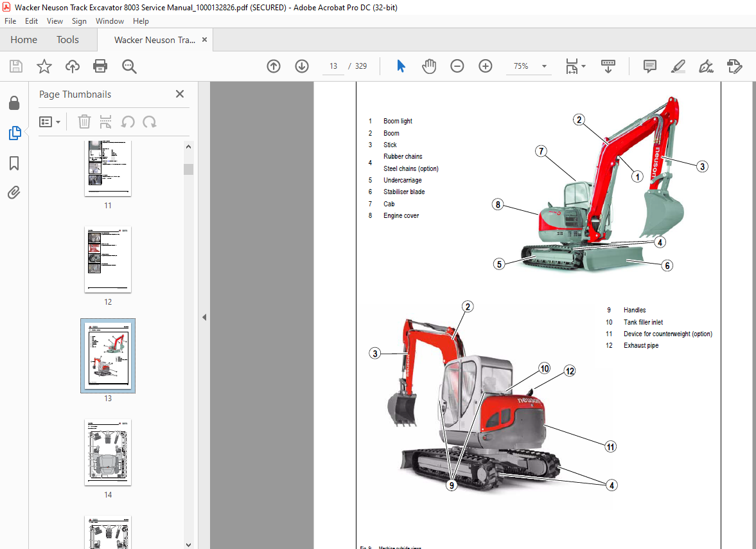
Task: Rotate page counterclockwise
Action: point(128,122)
